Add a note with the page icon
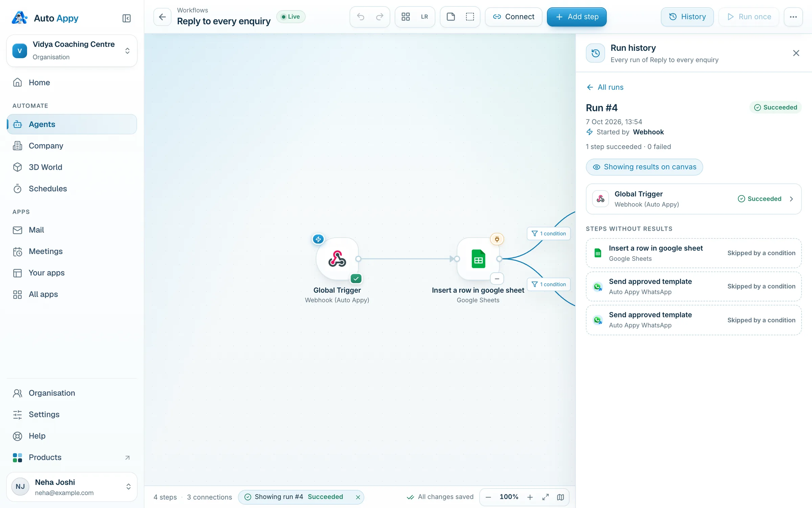812x508 pixels. click(x=451, y=17)
